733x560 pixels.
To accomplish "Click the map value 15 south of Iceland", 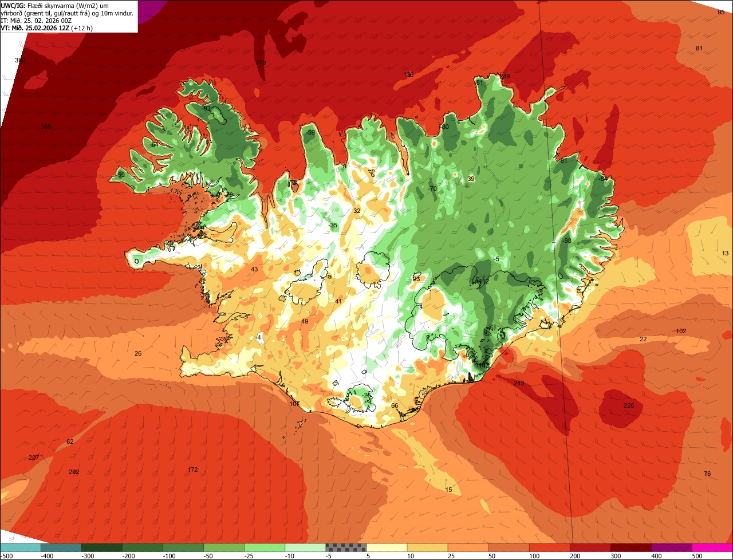I will pos(448,490).
